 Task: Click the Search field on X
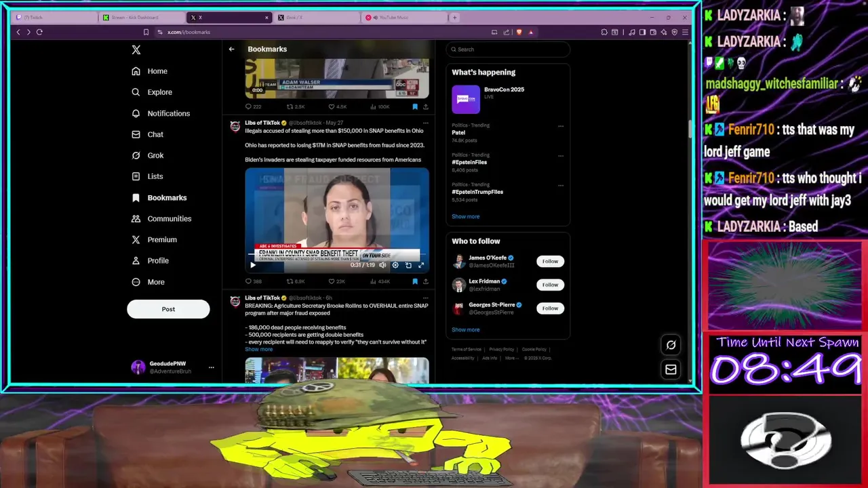[x=509, y=49]
